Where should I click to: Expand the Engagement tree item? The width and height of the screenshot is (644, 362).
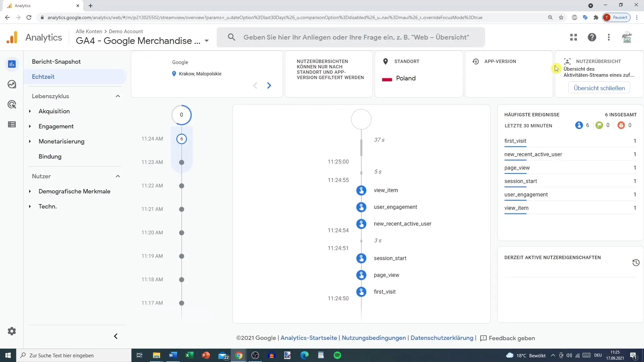(x=30, y=126)
